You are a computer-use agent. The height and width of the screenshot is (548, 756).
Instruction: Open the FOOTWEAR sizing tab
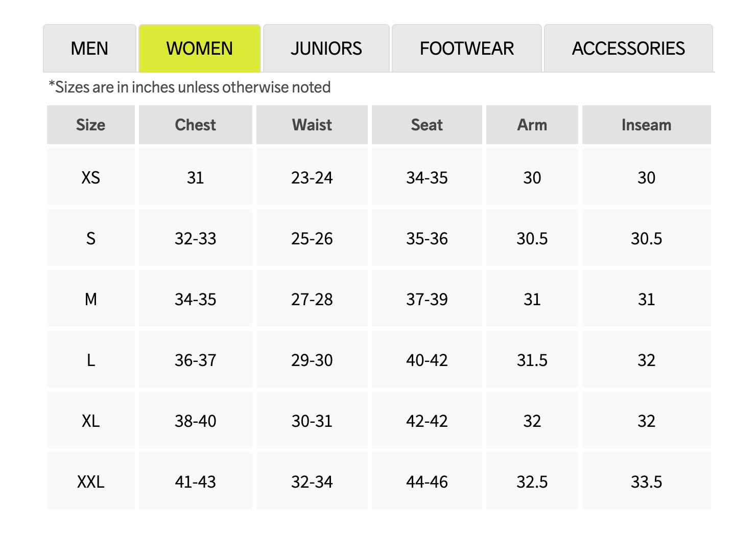pyautogui.click(x=466, y=49)
